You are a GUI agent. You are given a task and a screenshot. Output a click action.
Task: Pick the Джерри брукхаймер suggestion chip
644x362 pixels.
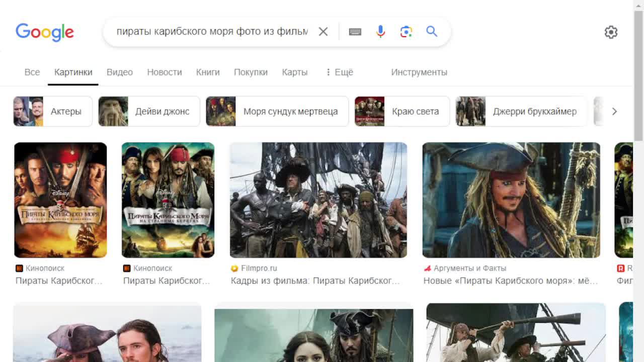coord(521,111)
